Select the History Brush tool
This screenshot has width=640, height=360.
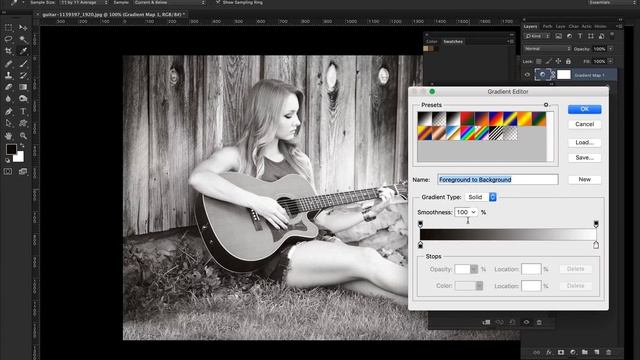pyautogui.click(x=23, y=76)
